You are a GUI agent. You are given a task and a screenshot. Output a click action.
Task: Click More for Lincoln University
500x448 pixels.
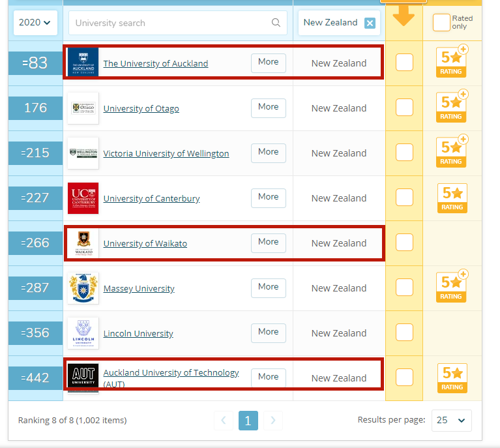[269, 333]
